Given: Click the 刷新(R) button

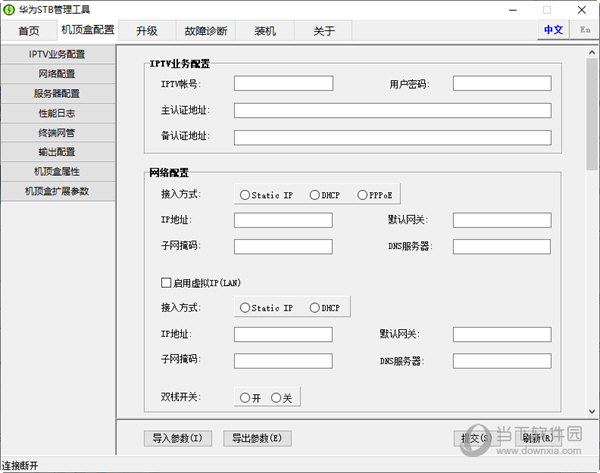Looking at the screenshot, I should point(538,438).
